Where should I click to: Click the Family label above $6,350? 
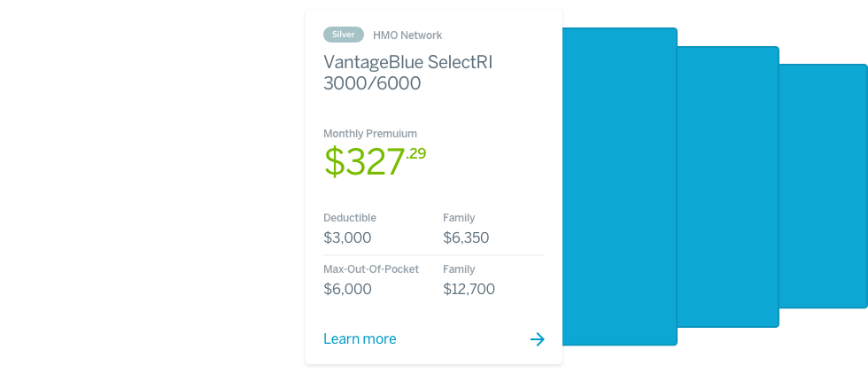[x=459, y=217]
